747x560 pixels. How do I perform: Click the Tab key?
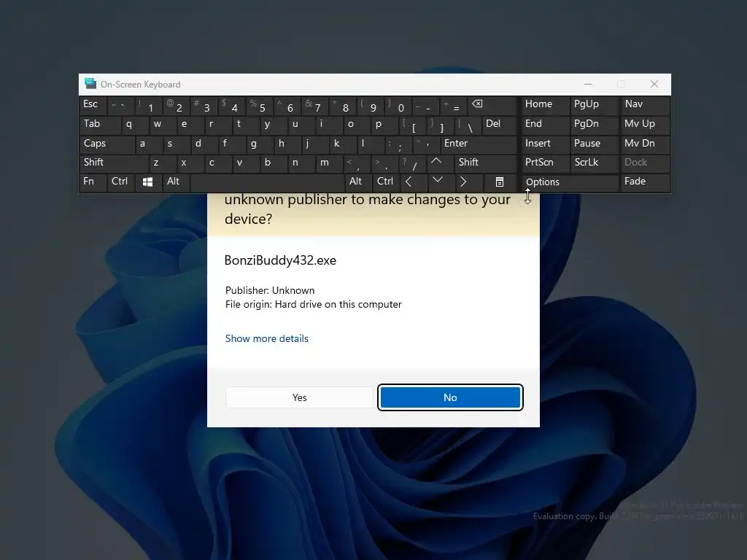(x=100, y=124)
